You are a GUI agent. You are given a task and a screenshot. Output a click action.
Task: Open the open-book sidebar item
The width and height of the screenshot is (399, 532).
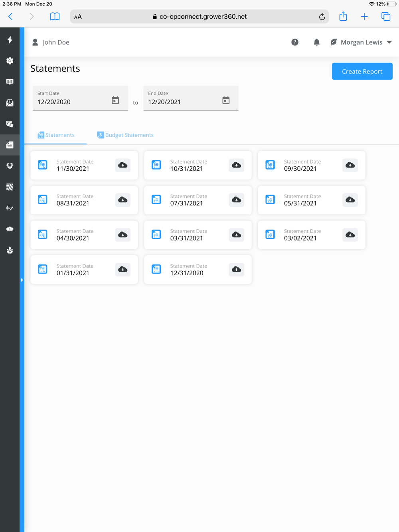click(x=10, y=82)
